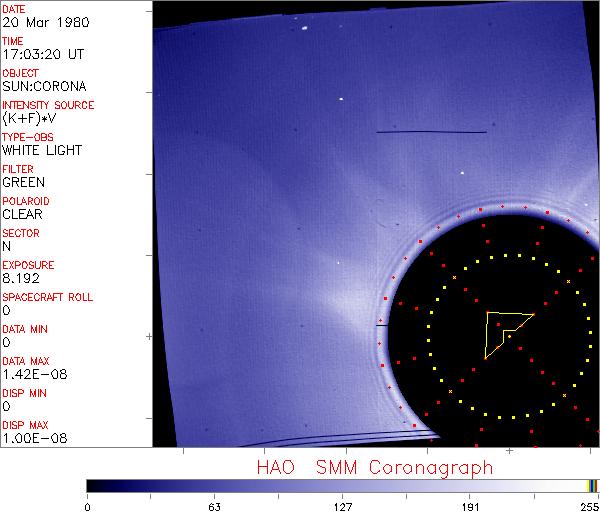This screenshot has height=512, width=600.
Task: Click the SECTOR label in the info panel
Action: point(21,233)
